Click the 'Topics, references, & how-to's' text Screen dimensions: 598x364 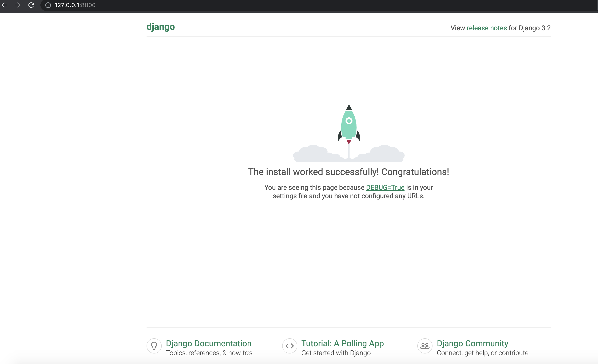tap(209, 353)
